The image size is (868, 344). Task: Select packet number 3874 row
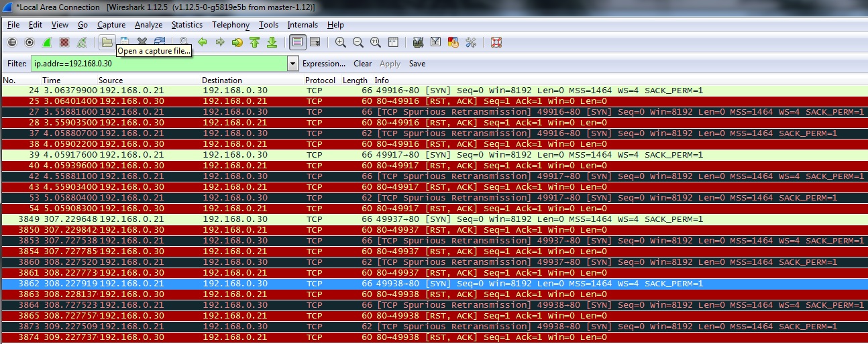tap(434, 337)
